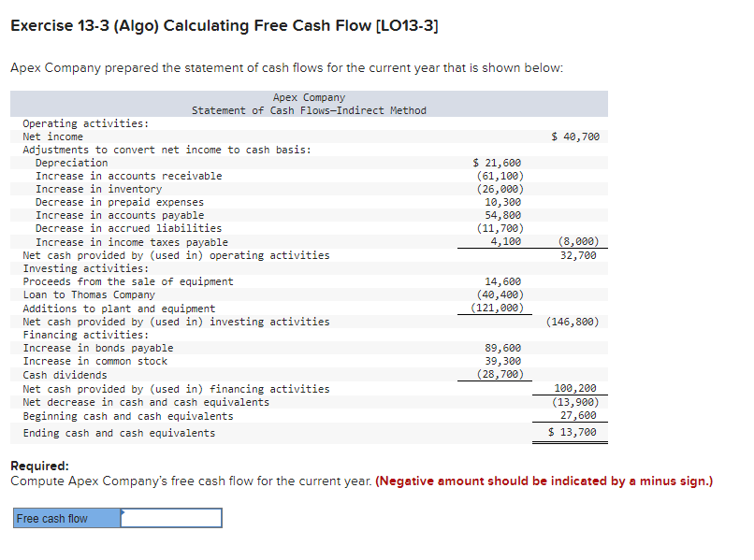Click the bold Required: heading text
Image resolution: width=754 pixels, height=560 pixels.
click(38, 466)
